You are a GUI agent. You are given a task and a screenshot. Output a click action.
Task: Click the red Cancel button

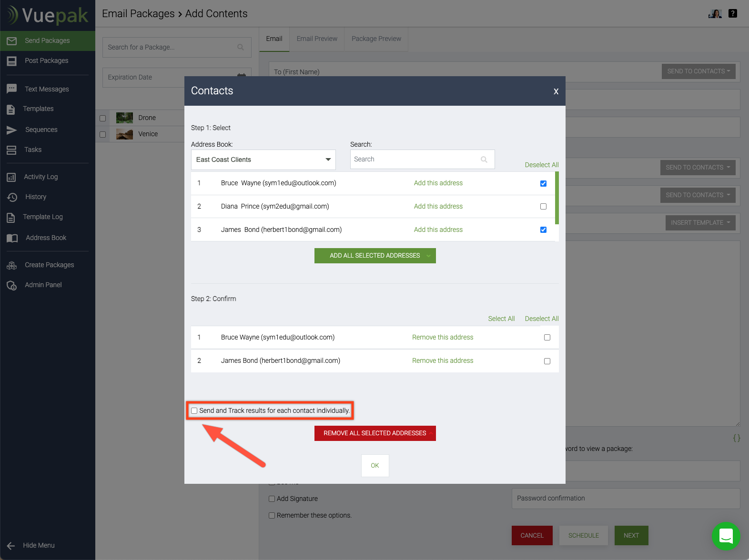(x=532, y=536)
